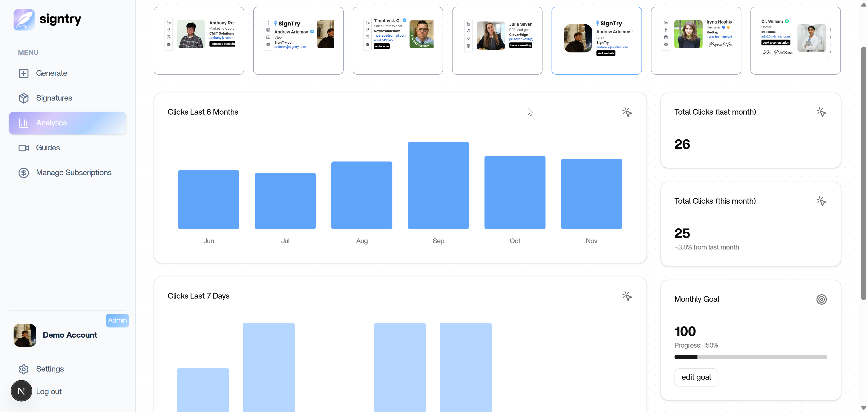Click the Generate plus icon in sidebar

[24, 73]
